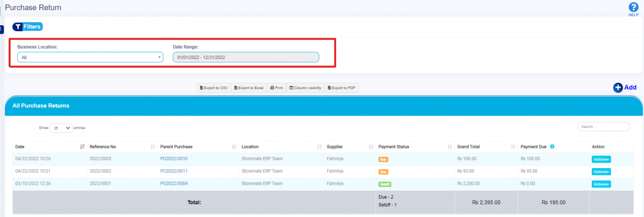
Task: Export table to Excel
Action: tap(248, 88)
